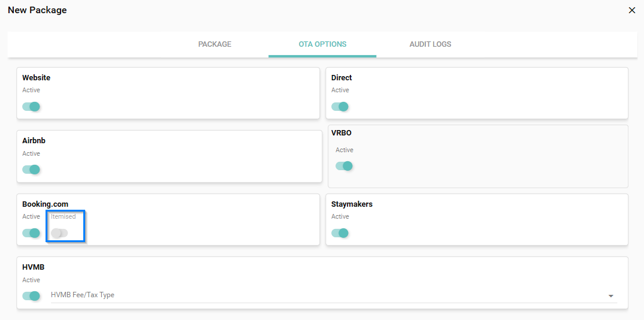Switch to the PACKAGE tab

214,44
